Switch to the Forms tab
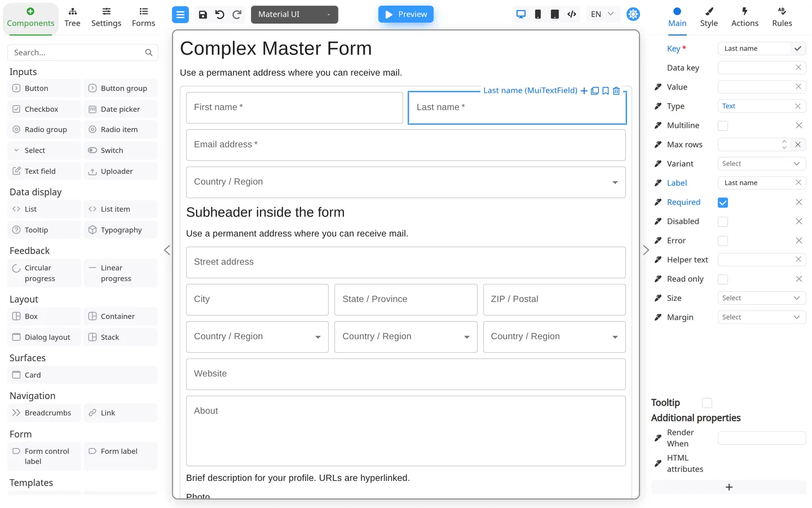812x508 pixels. (x=143, y=17)
